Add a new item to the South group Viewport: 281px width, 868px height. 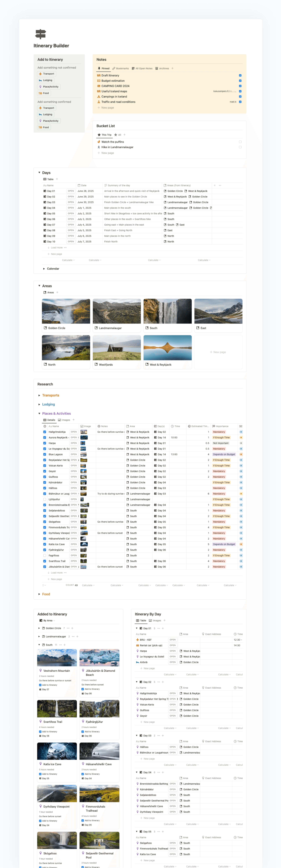(65, 645)
